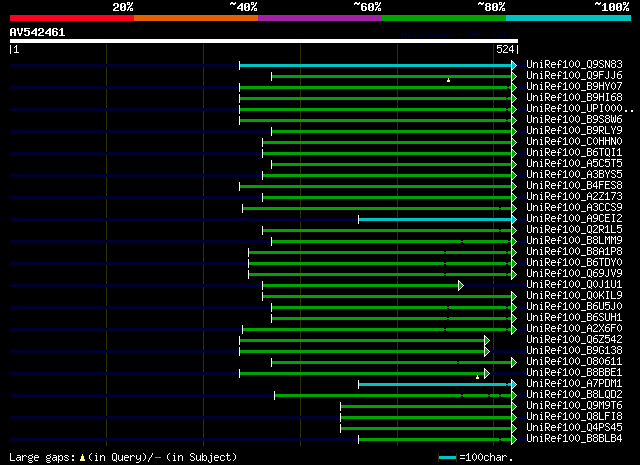Click the yellow gap triangle in the legend
This screenshot has width=640, height=465.
82,458
